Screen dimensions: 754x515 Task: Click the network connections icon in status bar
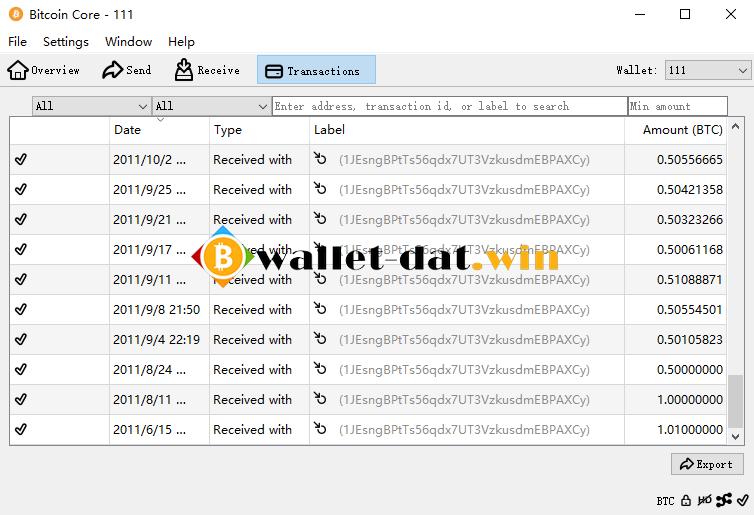coord(724,500)
